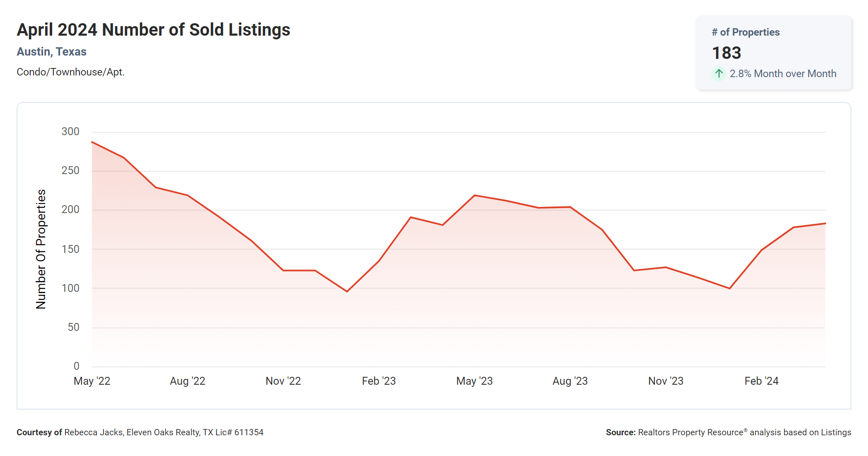Select the "Nov '23" x-axis label
868x456 pixels.
pyautogui.click(x=666, y=381)
